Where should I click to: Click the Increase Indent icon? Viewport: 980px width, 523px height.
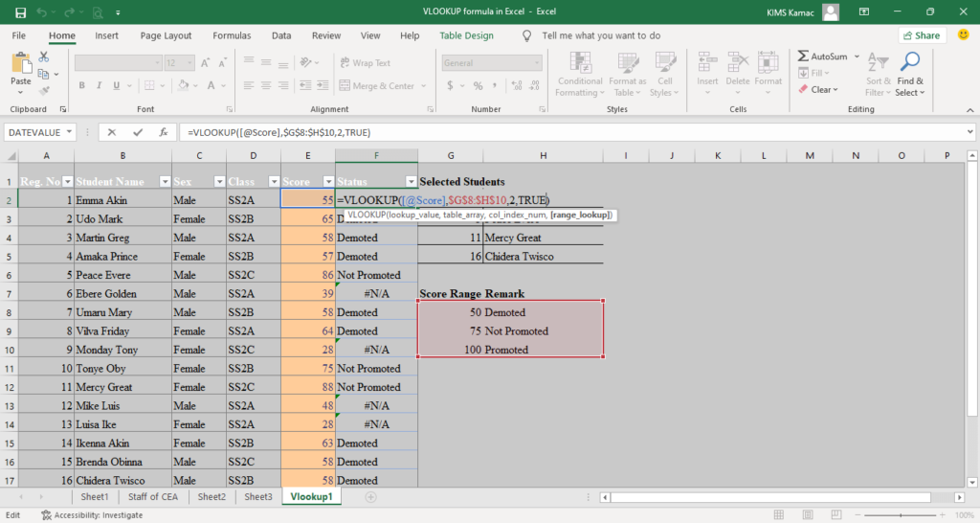pyautogui.click(x=323, y=85)
